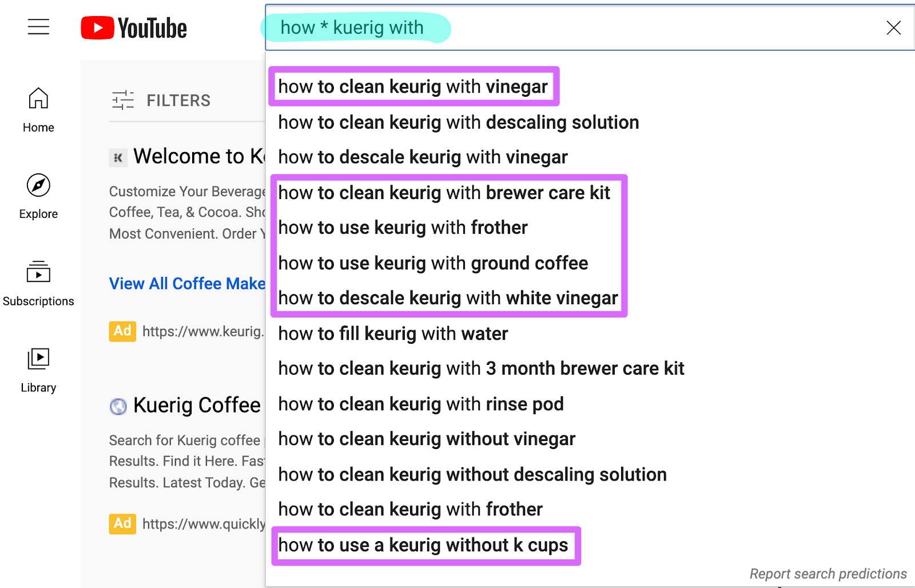Open 'Welcome to K...' ad title
The image size is (915, 588).
199,156
